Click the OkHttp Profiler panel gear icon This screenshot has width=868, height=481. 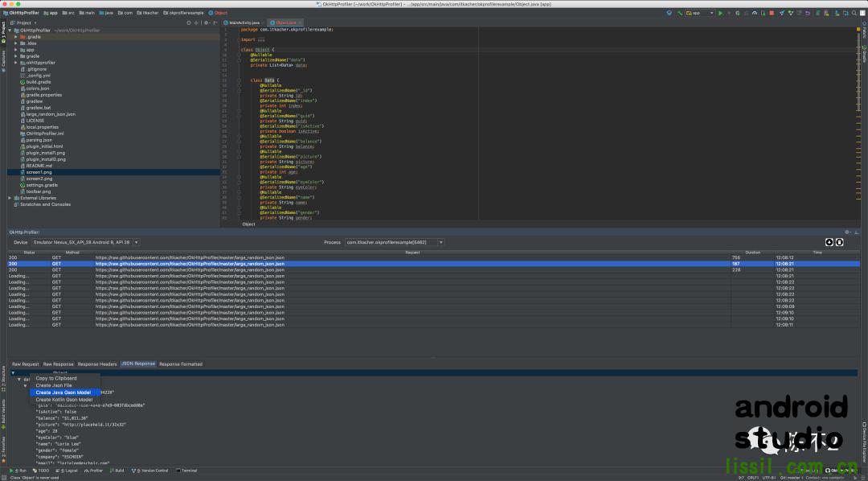tap(847, 232)
